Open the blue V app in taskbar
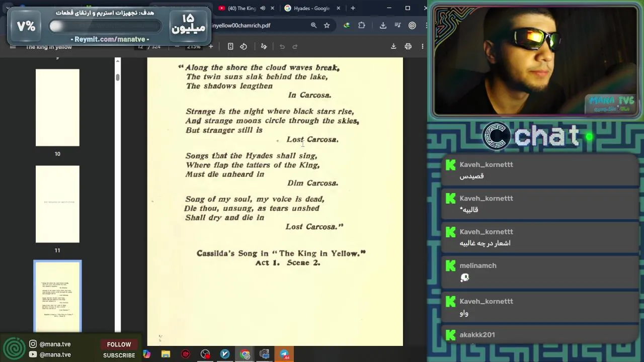The height and width of the screenshot is (362, 644). [x=225, y=354]
